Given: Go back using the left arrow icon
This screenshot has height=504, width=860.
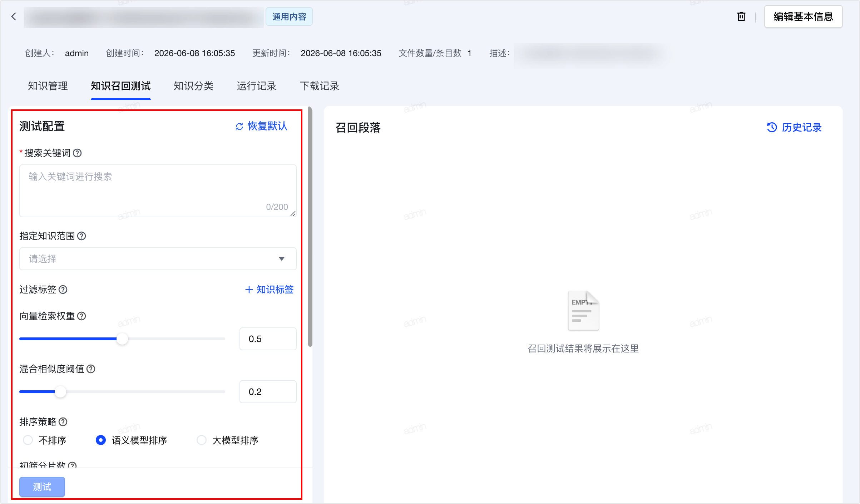Looking at the screenshot, I should [x=14, y=16].
